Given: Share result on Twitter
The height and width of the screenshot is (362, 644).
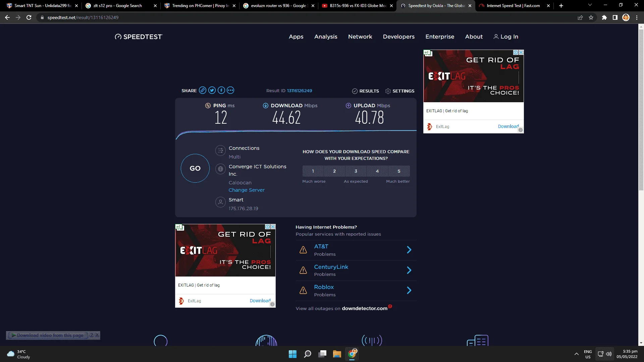Looking at the screenshot, I should (x=212, y=90).
